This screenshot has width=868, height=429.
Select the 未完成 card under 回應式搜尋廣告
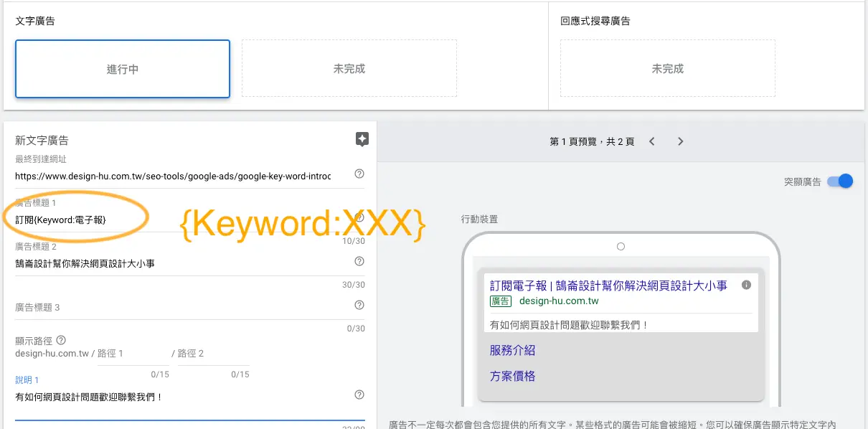(668, 69)
